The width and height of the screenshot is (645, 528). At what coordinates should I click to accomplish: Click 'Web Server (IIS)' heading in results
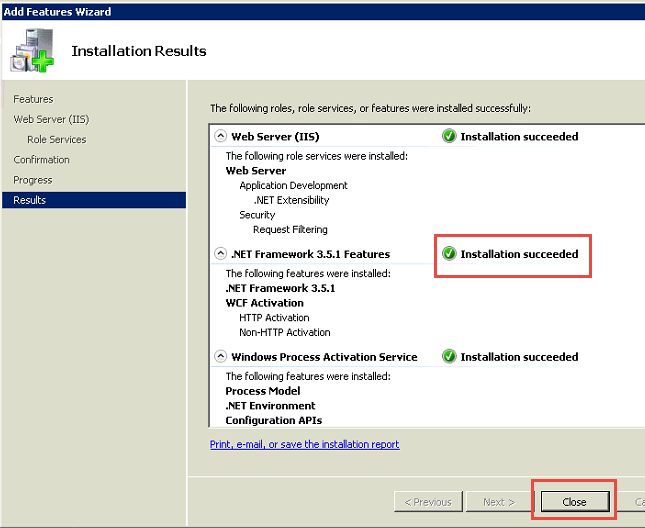click(275, 137)
